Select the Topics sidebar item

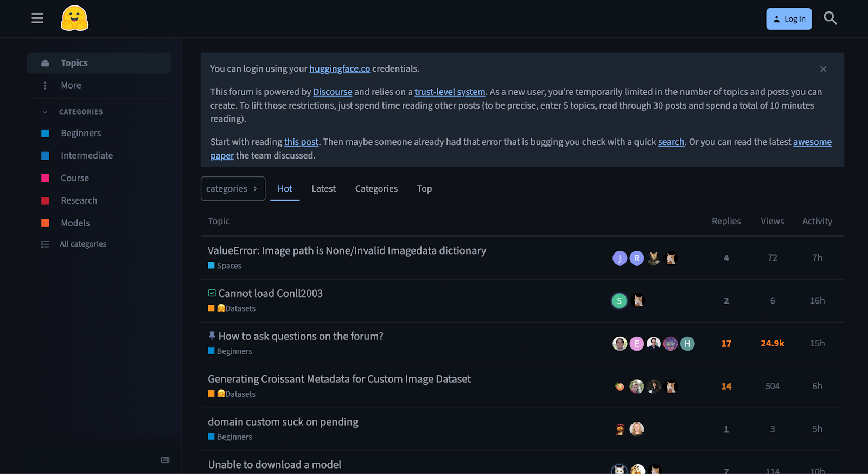click(x=74, y=62)
